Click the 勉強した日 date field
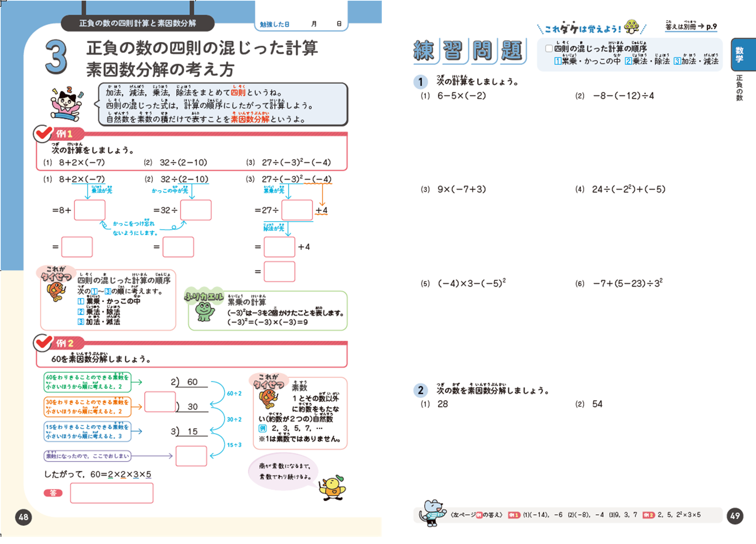Screen dimensions: 756x544 pos(301,24)
